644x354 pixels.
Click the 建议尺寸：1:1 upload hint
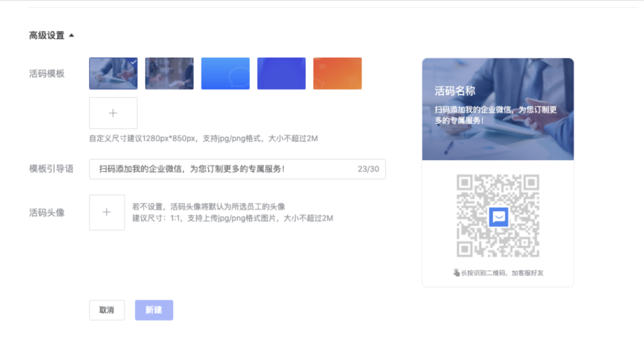[233, 218]
